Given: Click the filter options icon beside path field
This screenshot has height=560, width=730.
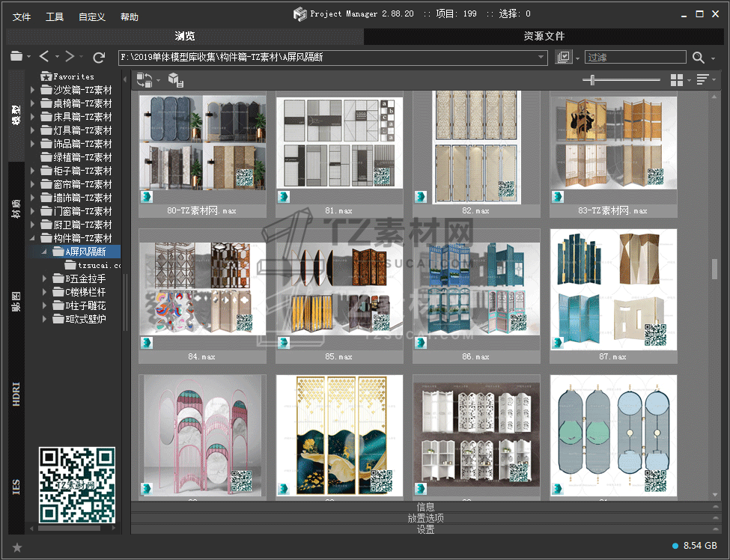Looking at the screenshot, I should tap(564, 58).
